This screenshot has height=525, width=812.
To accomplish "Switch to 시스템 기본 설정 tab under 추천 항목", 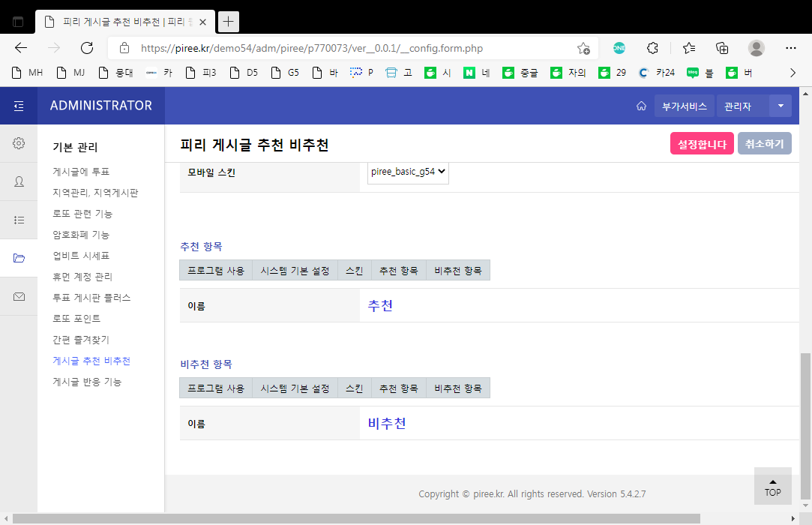I will [x=295, y=271].
